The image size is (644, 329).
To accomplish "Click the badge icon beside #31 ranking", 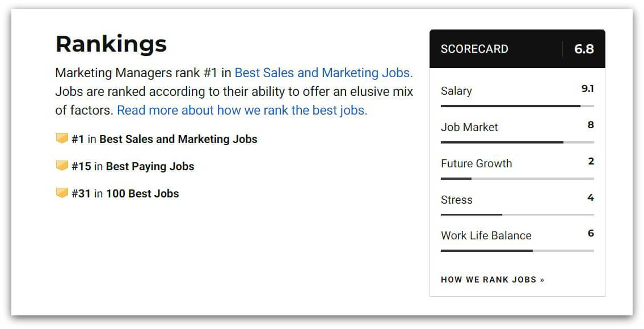I will [62, 192].
